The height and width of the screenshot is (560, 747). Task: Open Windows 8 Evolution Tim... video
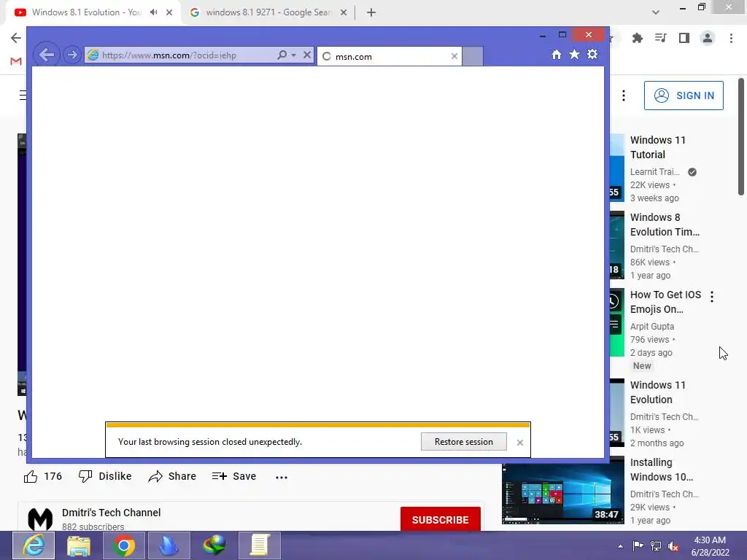click(x=665, y=225)
